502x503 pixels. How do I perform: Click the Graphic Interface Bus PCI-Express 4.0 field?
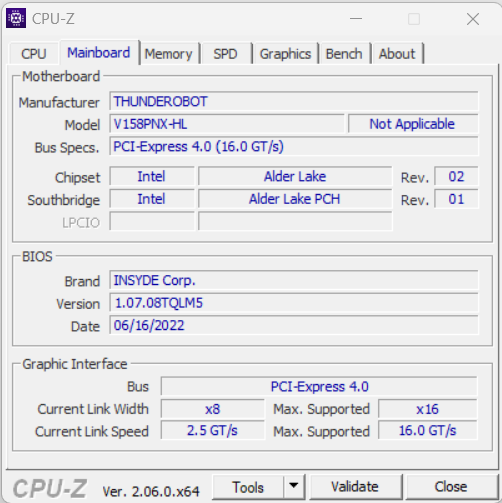(x=319, y=387)
